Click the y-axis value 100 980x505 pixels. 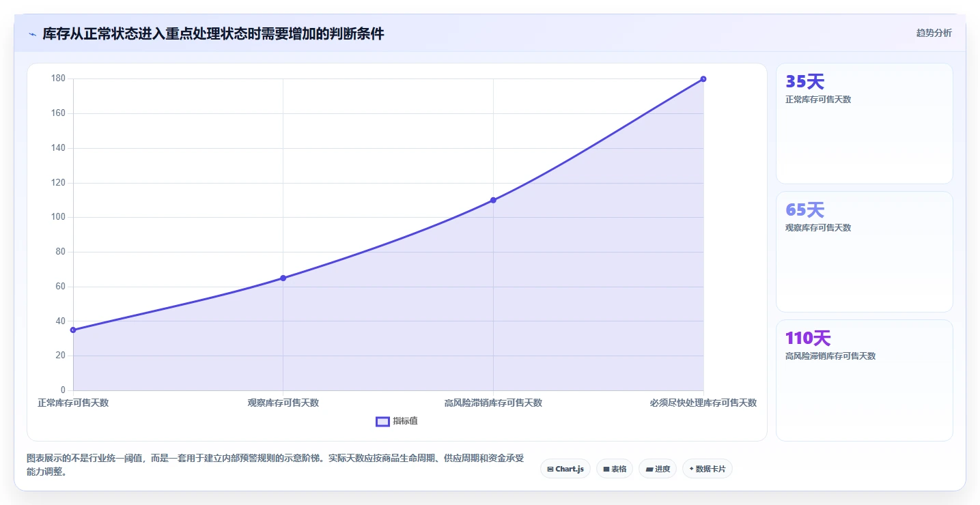(x=58, y=217)
